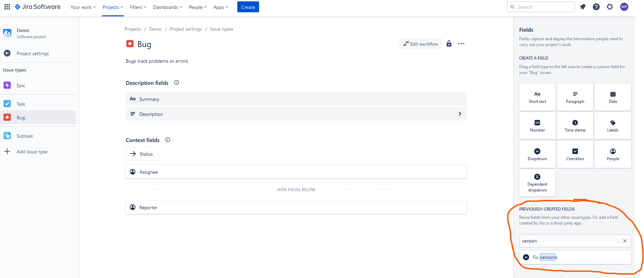Viewport: 644px width, 278px height.
Task: Click the blue Create button
Action: click(248, 7)
